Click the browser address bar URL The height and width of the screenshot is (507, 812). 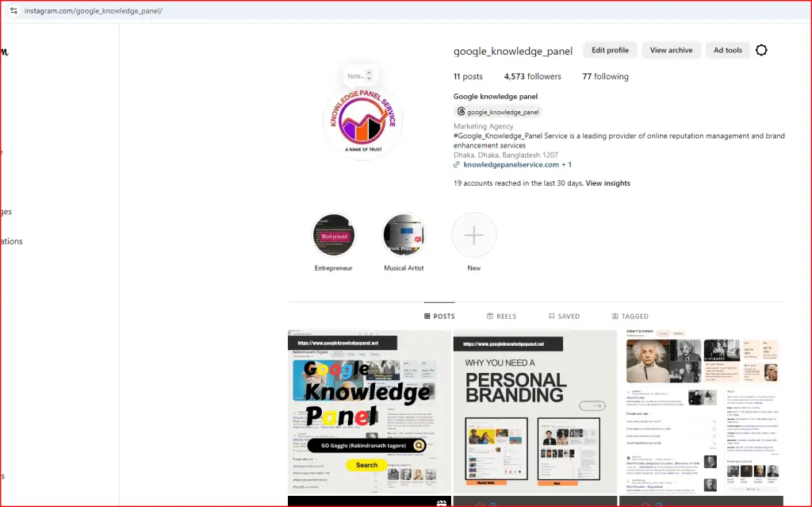coord(94,10)
